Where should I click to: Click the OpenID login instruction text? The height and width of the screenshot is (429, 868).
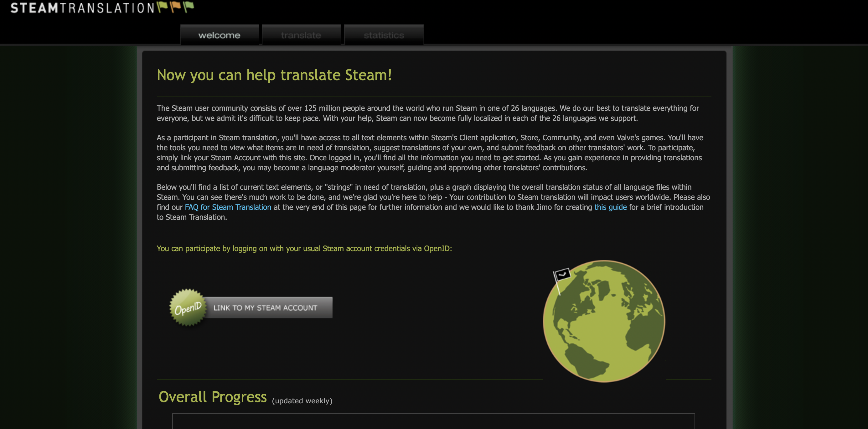tap(304, 249)
